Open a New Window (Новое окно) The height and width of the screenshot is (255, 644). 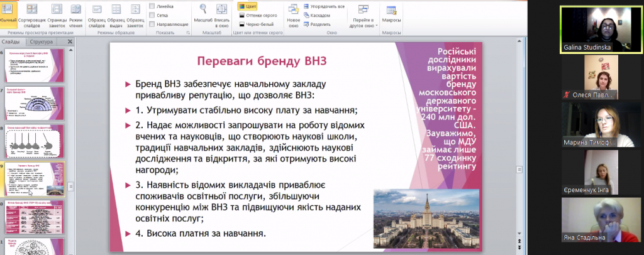293,13
